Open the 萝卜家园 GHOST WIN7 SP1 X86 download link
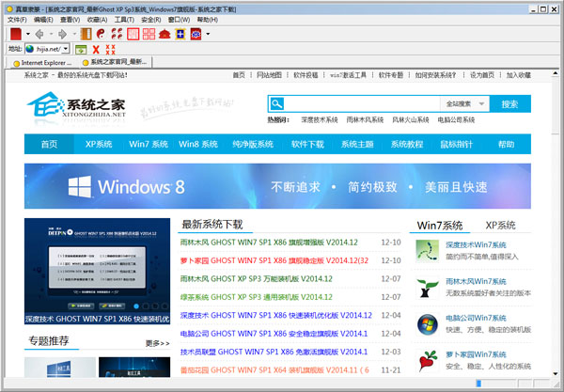This screenshot has height=392, width=564. pos(274,260)
